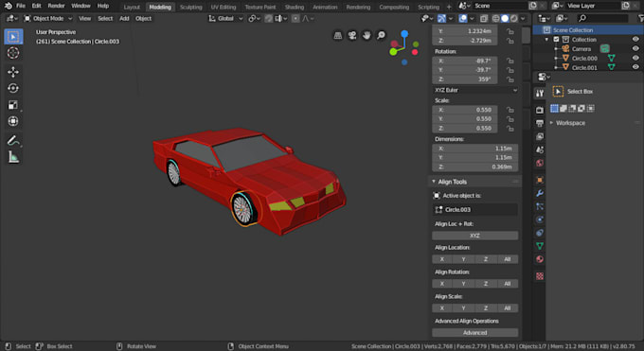644x351 pixels.
Task: Open the Window menu
Action: coord(80,6)
